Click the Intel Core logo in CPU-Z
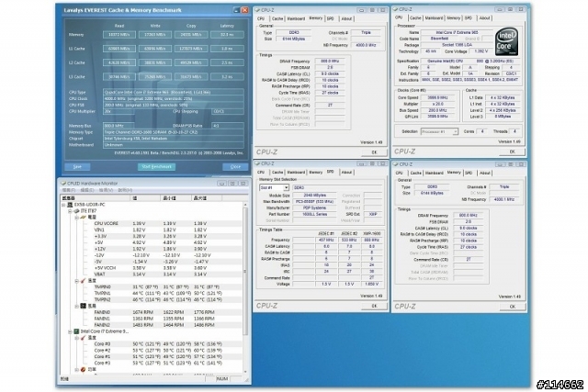588x392 pixels. pos(506,41)
